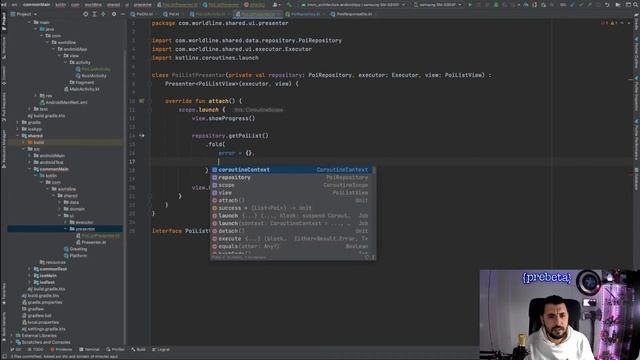Choose scope from completion popup
Image resolution: width=640 pixels, height=360 pixels.
291,185
